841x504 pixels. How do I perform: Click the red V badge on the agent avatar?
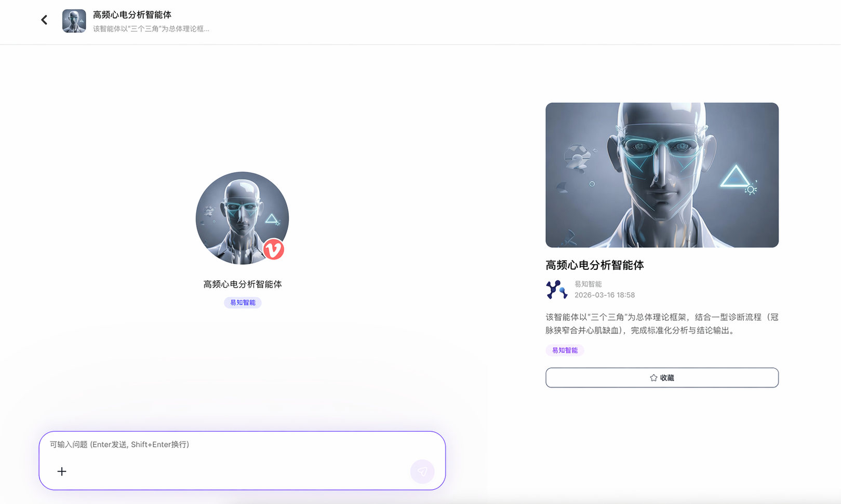tap(275, 249)
